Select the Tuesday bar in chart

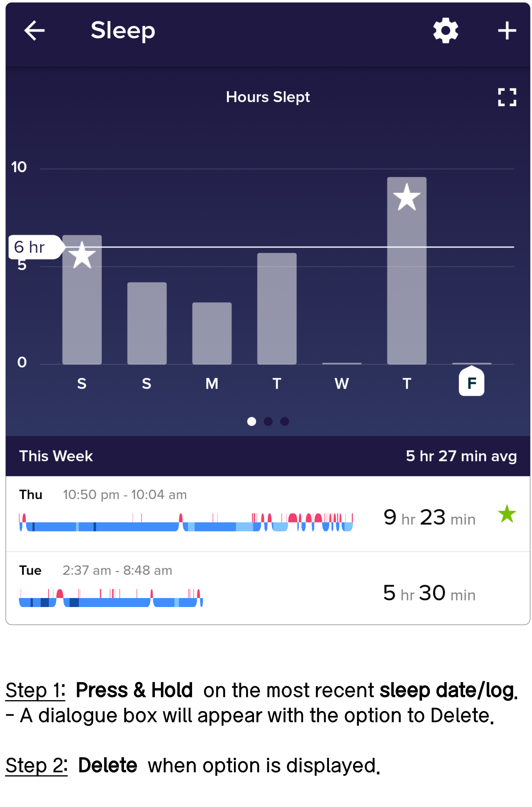277,308
